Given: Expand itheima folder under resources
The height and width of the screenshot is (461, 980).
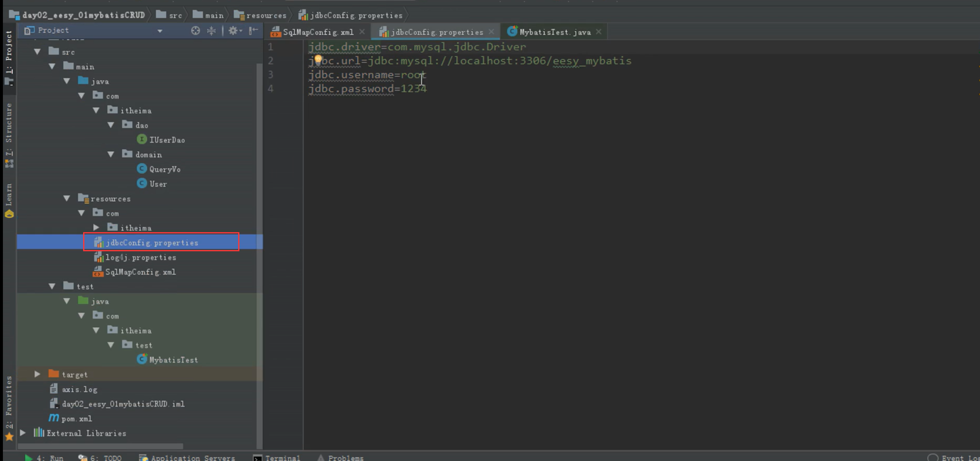Looking at the screenshot, I should click(x=96, y=228).
